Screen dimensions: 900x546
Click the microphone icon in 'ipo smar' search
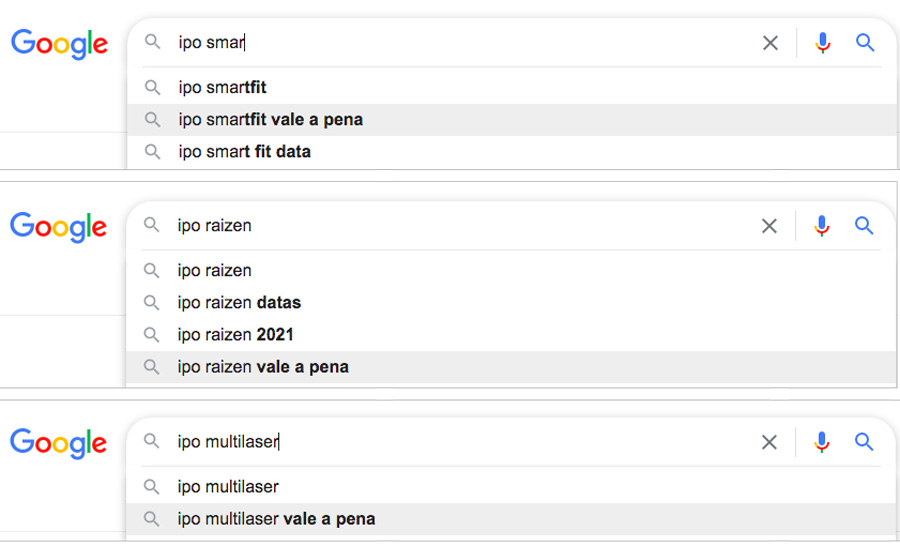click(x=823, y=43)
